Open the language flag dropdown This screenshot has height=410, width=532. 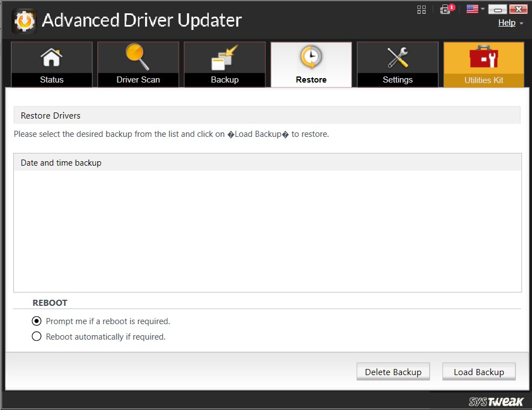pos(472,9)
